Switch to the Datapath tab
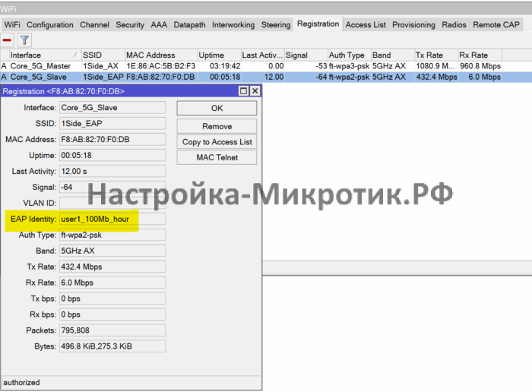The height and width of the screenshot is (392, 532). (189, 25)
